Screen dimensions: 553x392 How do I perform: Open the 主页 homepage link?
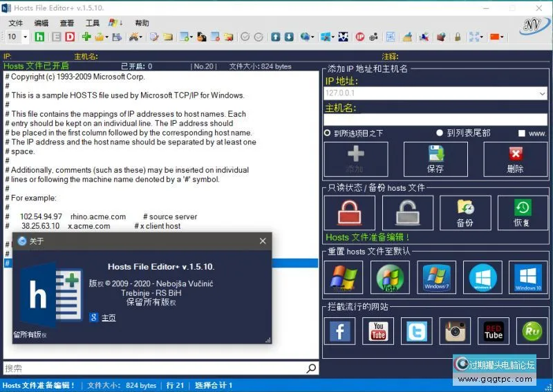coord(109,318)
